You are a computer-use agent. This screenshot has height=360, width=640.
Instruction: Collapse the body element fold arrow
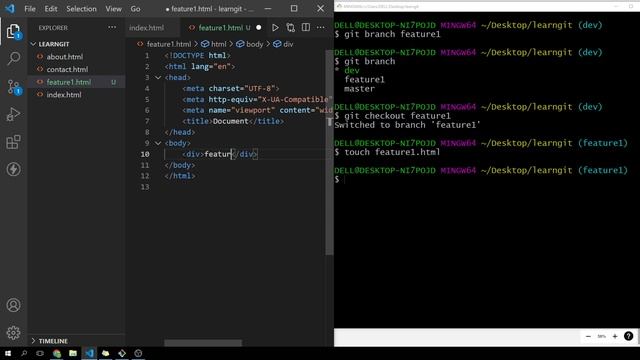pos(158,143)
